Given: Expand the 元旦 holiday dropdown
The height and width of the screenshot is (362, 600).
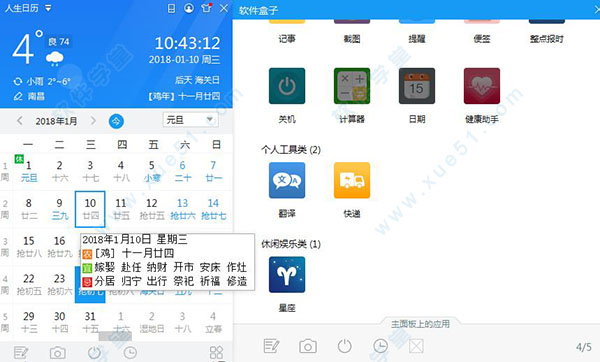Looking at the screenshot, I should point(191,120).
